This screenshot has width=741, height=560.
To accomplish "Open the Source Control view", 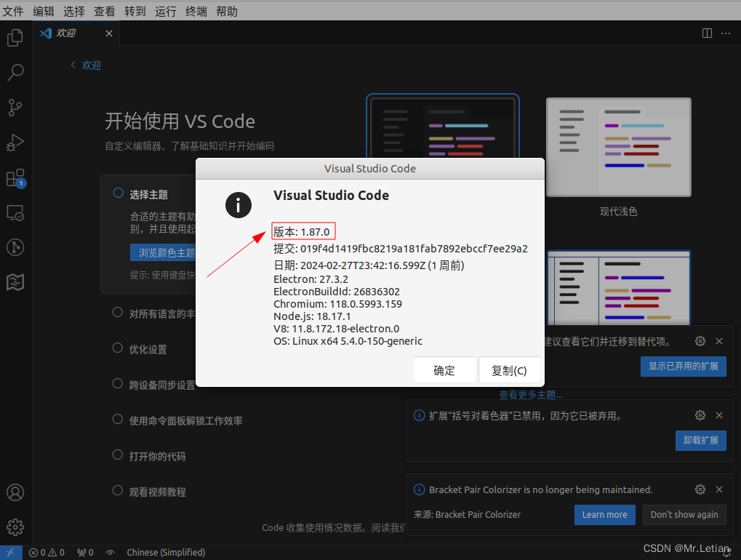I will (15, 108).
